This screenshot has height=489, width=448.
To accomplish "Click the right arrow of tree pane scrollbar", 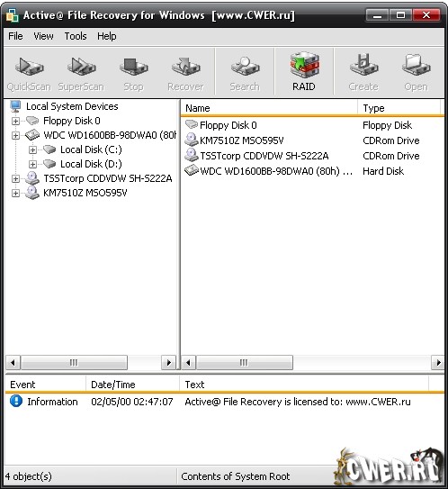I will (x=169, y=363).
